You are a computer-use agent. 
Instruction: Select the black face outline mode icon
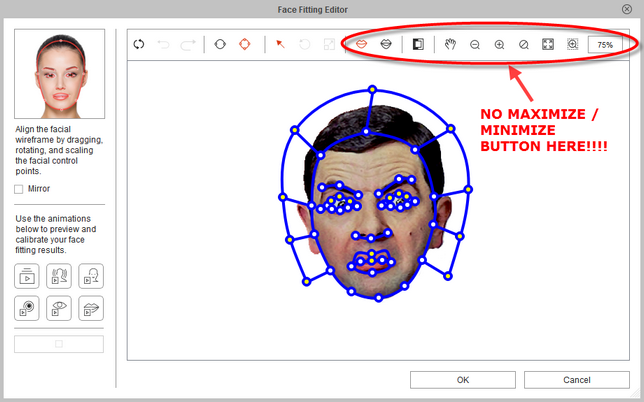pyautogui.click(x=220, y=44)
